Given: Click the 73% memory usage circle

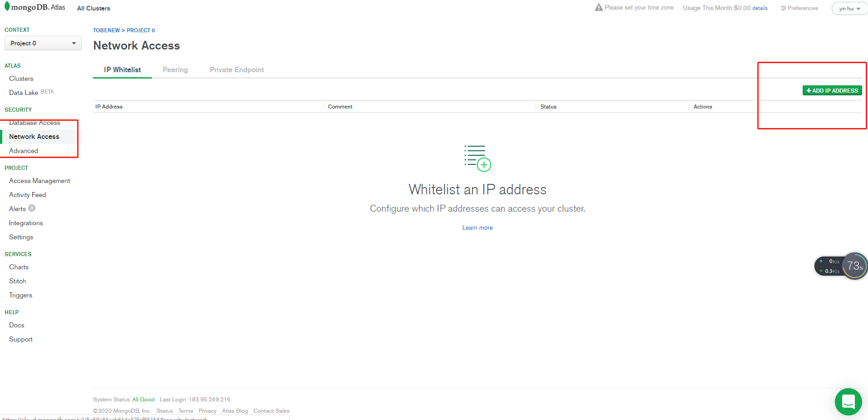Looking at the screenshot, I should click(x=855, y=266).
